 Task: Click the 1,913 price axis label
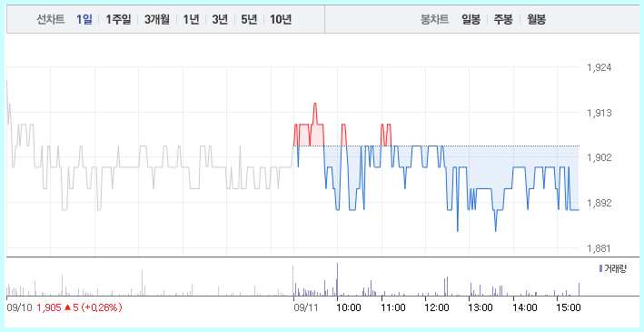[599, 113]
